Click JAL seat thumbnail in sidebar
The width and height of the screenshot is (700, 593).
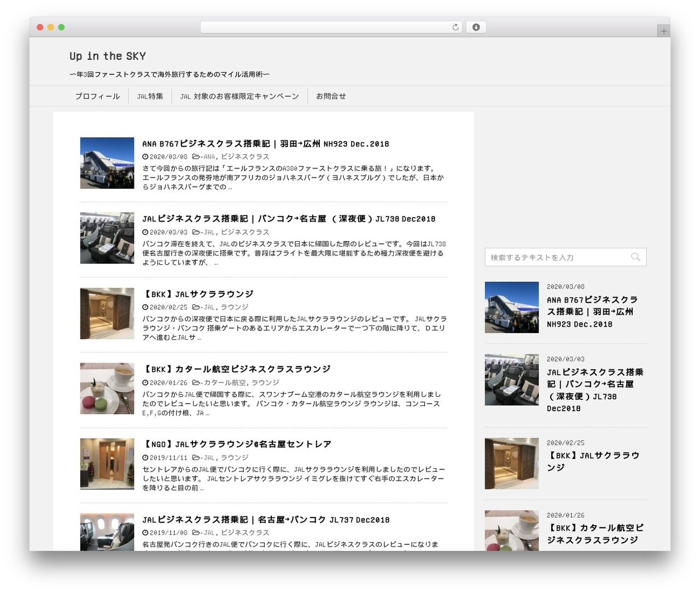[x=512, y=380]
